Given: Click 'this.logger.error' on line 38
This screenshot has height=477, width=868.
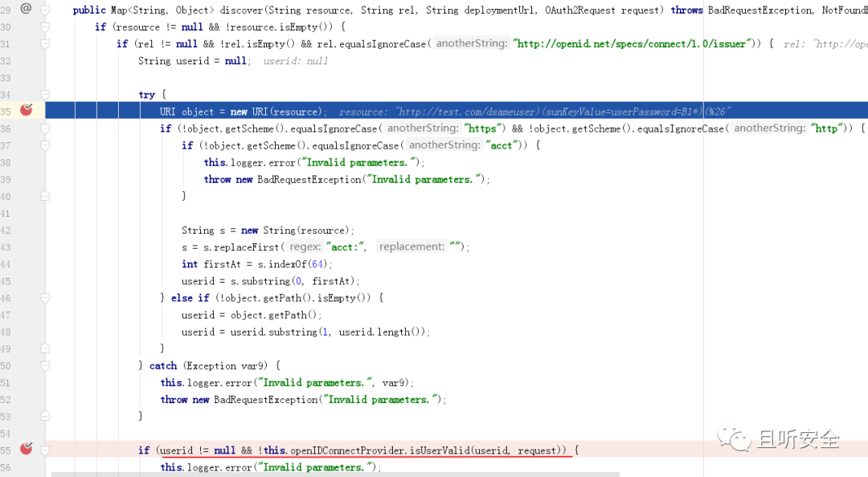Looking at the screenshot, I should coord(249,163).
